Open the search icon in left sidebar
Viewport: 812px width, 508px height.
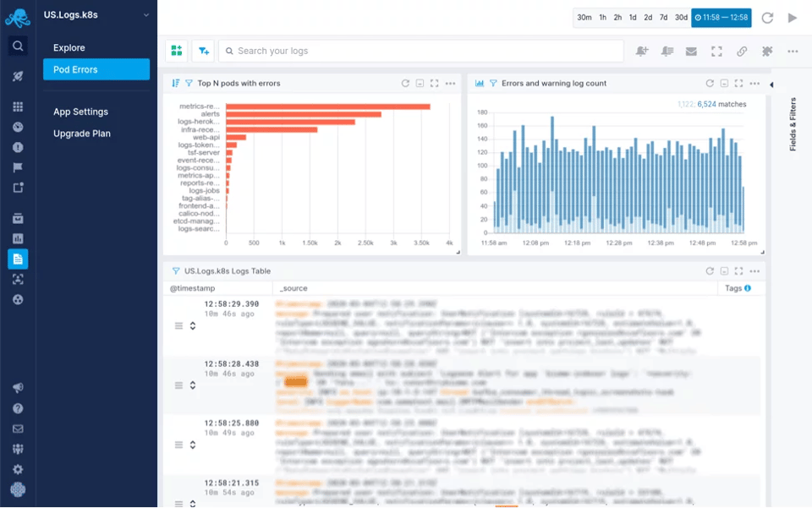[x=18, y=46]
